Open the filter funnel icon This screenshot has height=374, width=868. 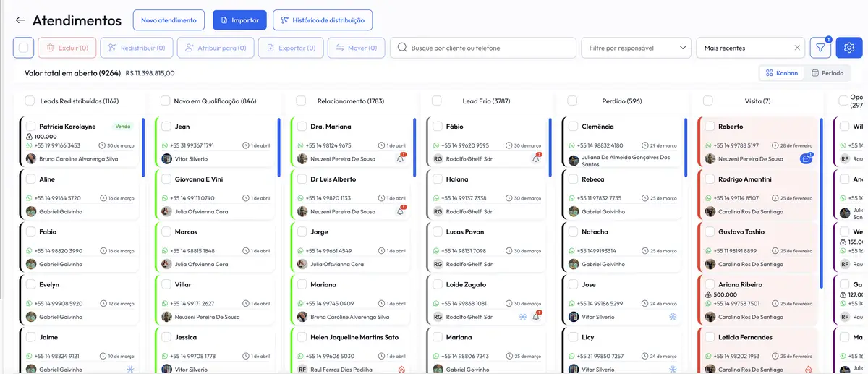820,48
